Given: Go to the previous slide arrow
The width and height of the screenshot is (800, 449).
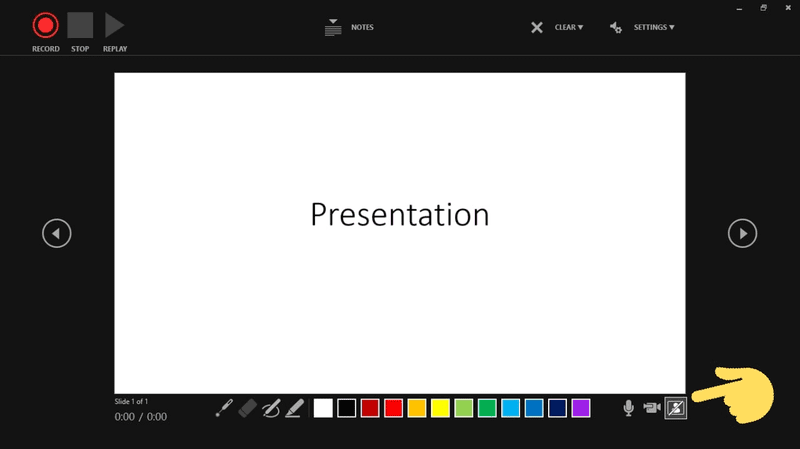Looking at the screenshot, I should tap(57, 233).
